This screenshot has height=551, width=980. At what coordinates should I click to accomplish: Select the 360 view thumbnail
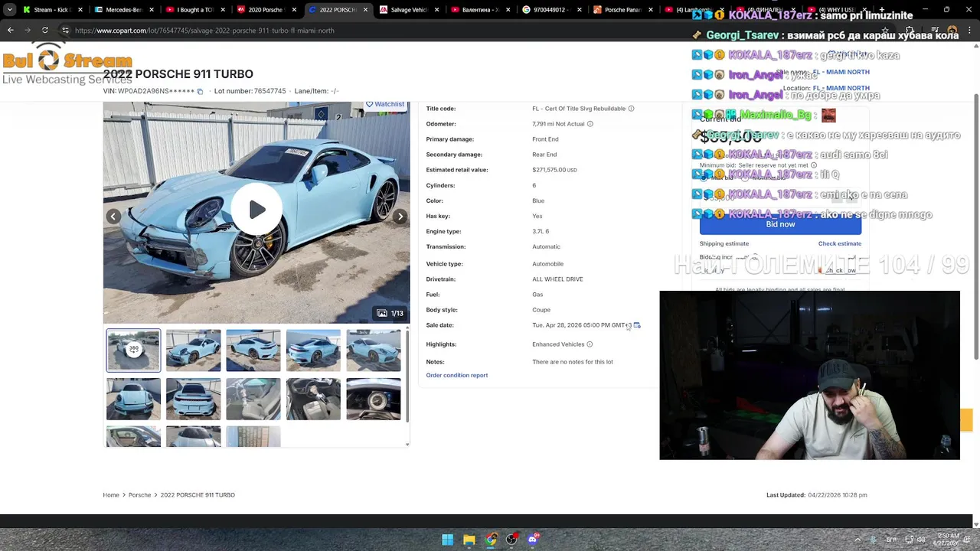tap(133, 350)
